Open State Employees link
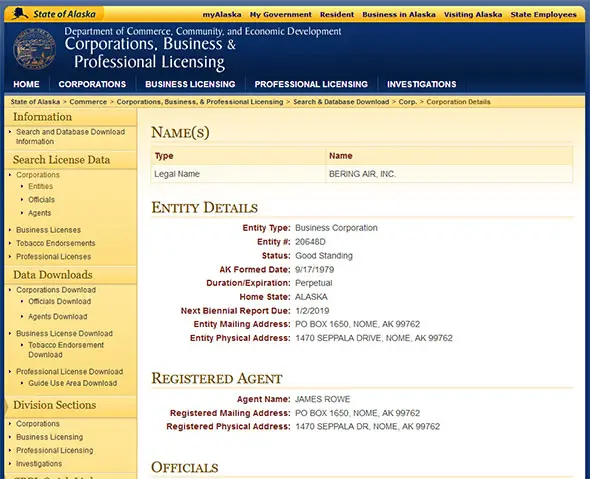The image size is (590, 479). coord(543,15)
